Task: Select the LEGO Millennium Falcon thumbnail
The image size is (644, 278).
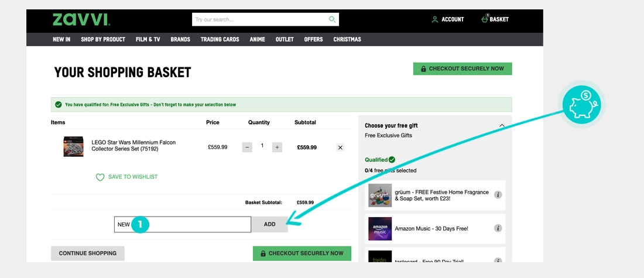Action: [74, 146]
